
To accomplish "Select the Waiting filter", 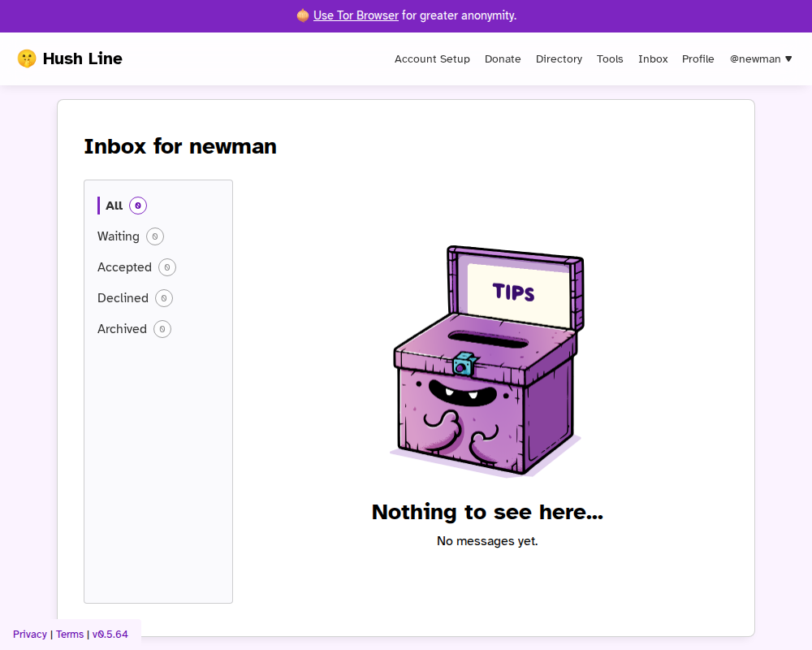I will (119, 236).
